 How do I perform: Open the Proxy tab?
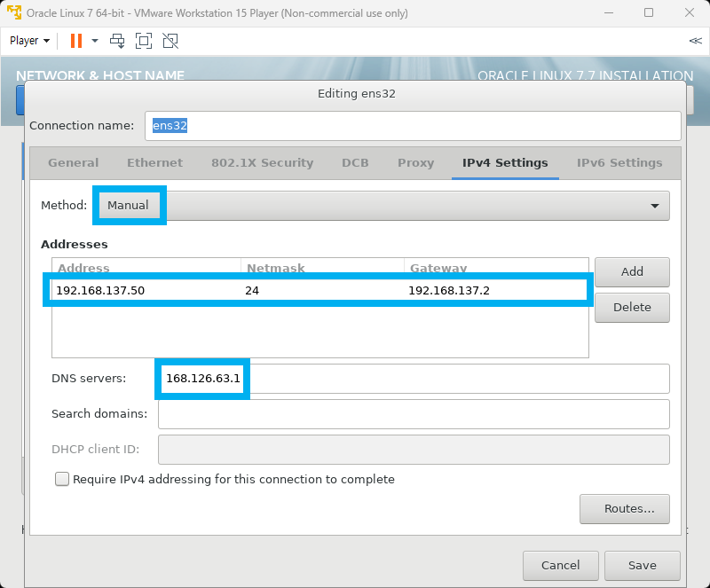click(x=415, y=163)
